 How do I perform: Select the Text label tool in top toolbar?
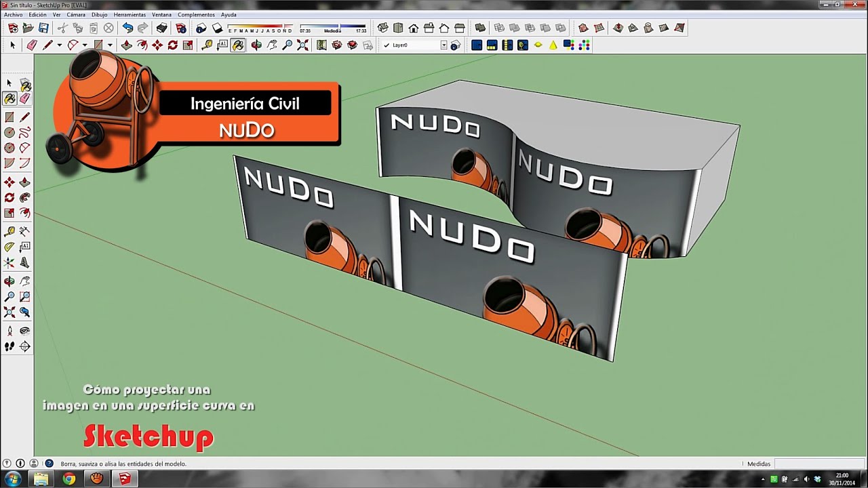(222, 45)
